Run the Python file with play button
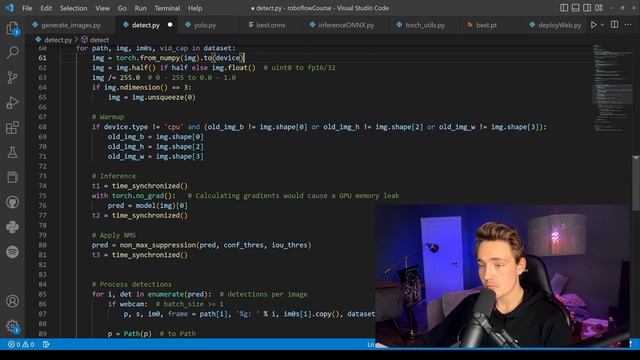The height and width of the screenshot is (360, 640). point(593,25)
